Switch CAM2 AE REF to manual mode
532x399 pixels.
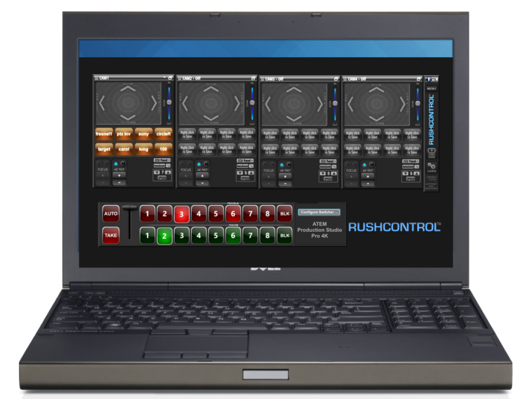[206, 164]
